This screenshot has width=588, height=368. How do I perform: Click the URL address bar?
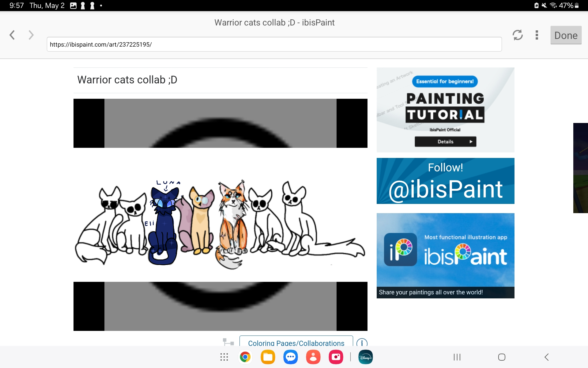coord(274,44)
